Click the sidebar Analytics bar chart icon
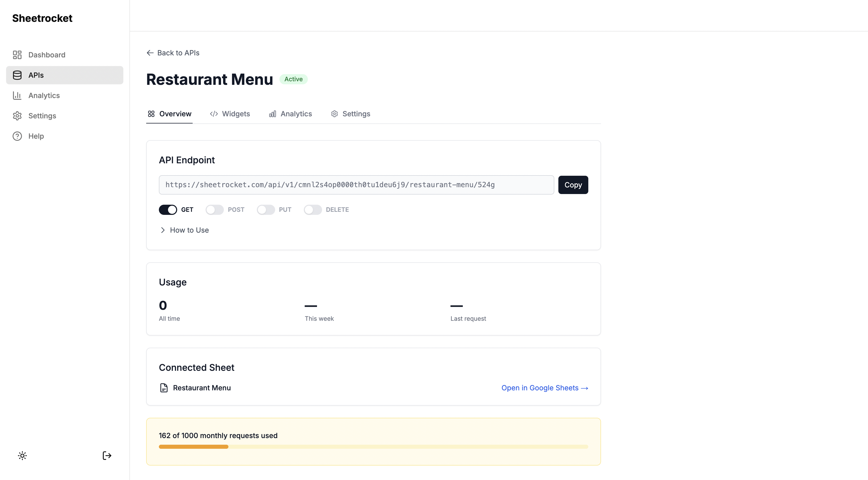Screen dimensions: 868x480 click(17, 95)
